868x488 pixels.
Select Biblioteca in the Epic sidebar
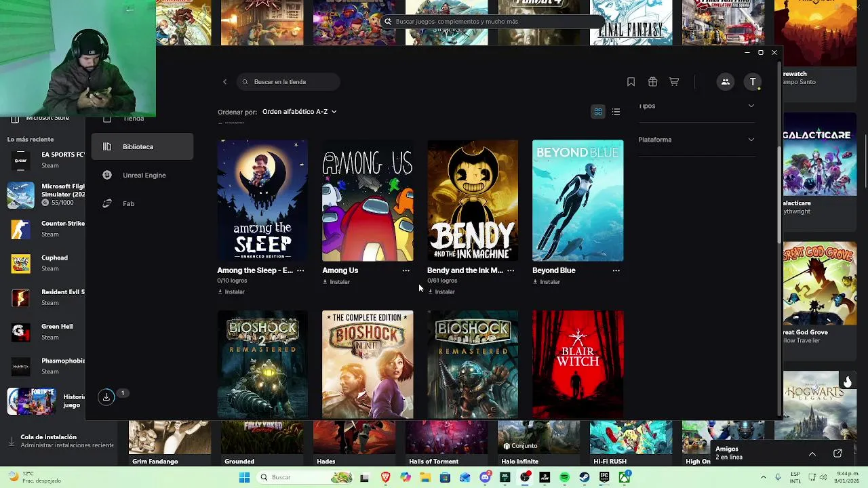click(142, 146)
